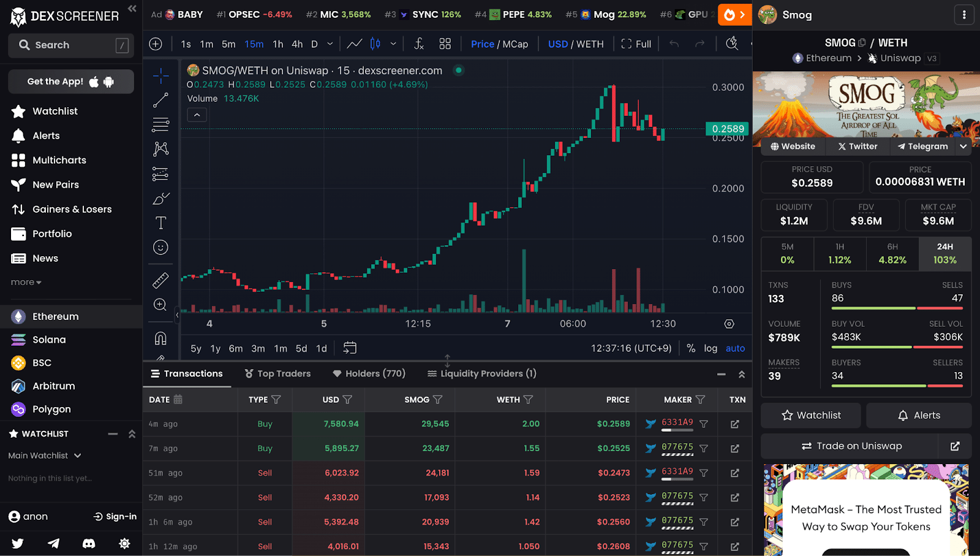Collapse the left sidebar
Image resolution: width=980 pixels, height=556 pixels.
132,9
